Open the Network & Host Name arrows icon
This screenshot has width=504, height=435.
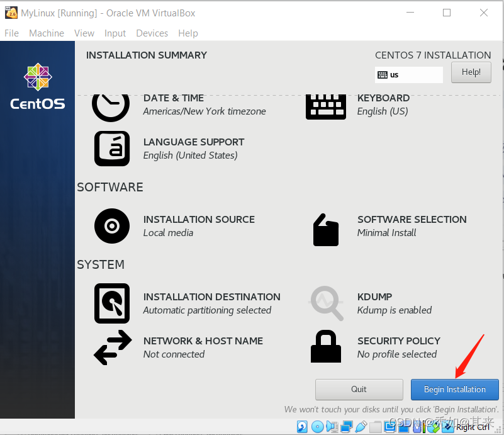click(113, 347)
